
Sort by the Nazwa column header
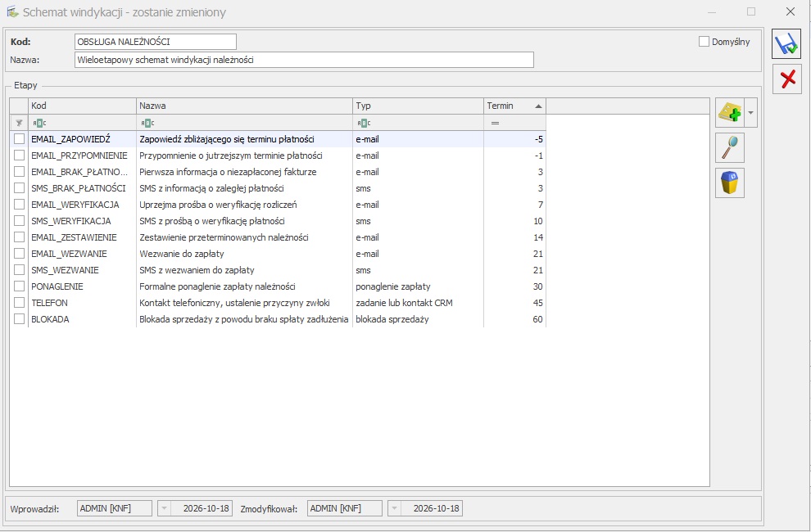(244, 106)
